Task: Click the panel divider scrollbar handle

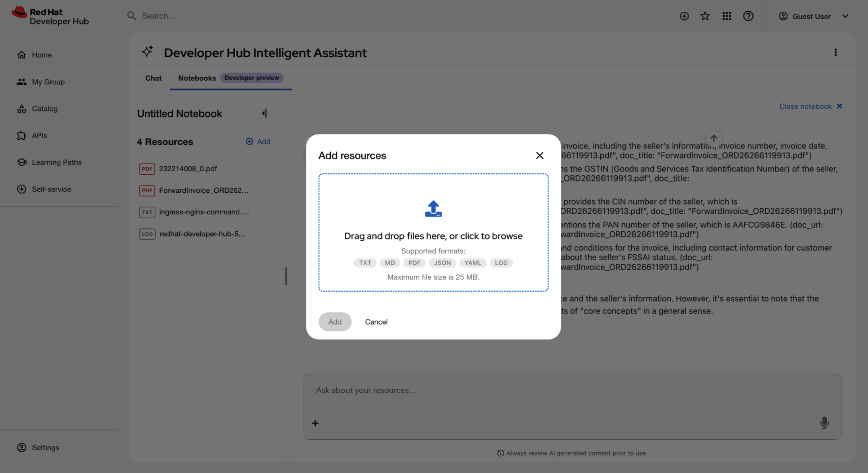Action: coord(286,276)
